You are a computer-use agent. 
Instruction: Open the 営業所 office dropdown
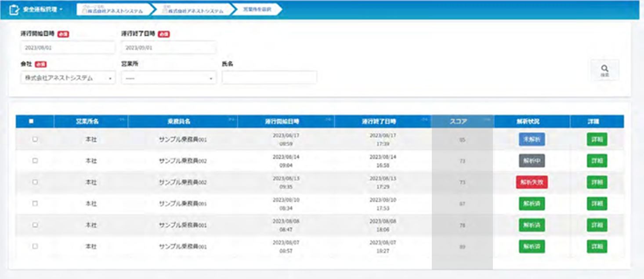pos(169,78)
